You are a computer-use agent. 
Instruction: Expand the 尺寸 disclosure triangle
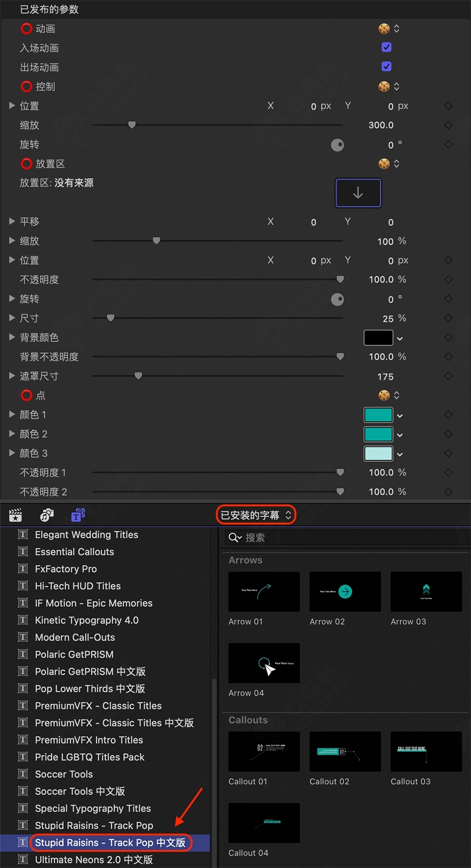tap(12, 318)
